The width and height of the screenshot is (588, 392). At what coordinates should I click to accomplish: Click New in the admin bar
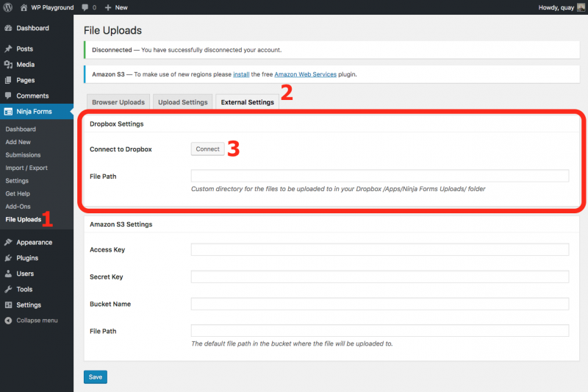(121, 7)
